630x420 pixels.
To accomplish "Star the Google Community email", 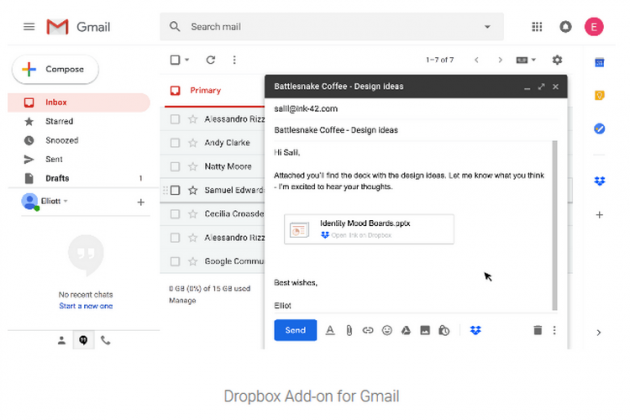I will (x=193, y=261).
